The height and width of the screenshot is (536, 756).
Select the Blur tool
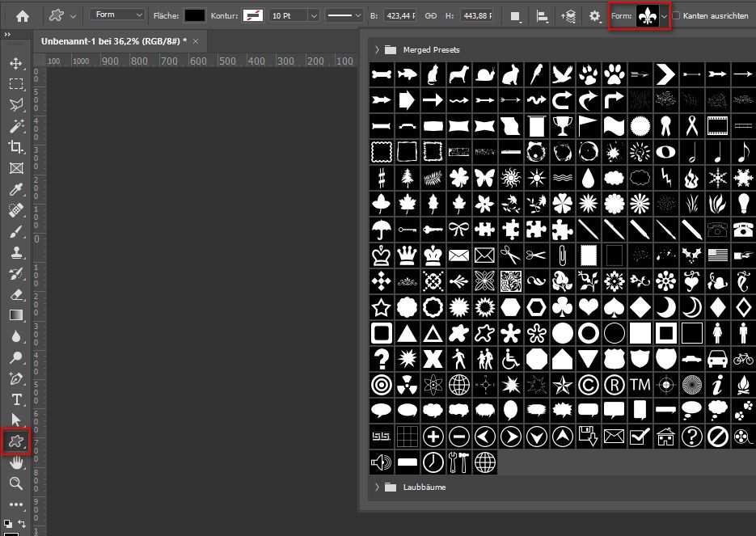tap(16, 336)
